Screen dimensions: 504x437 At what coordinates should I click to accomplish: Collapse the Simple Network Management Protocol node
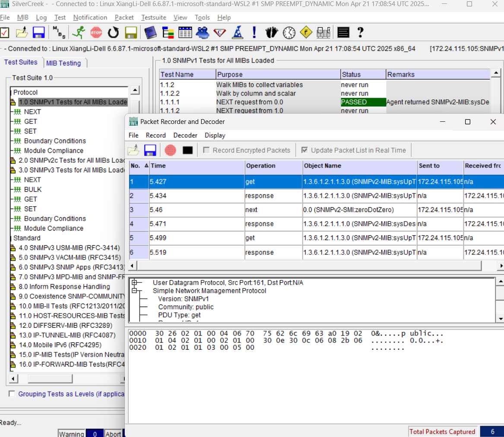tap(135, 291)
